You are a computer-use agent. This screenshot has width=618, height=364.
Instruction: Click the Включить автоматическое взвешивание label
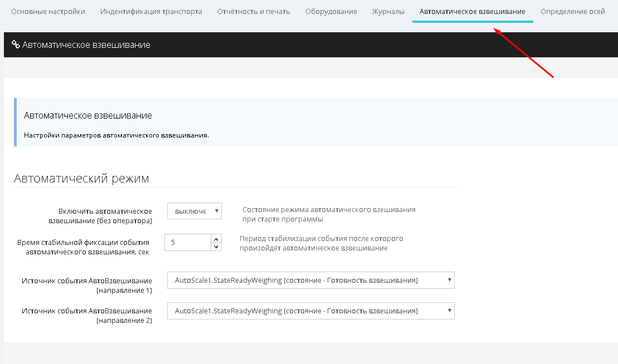[105, 216]
